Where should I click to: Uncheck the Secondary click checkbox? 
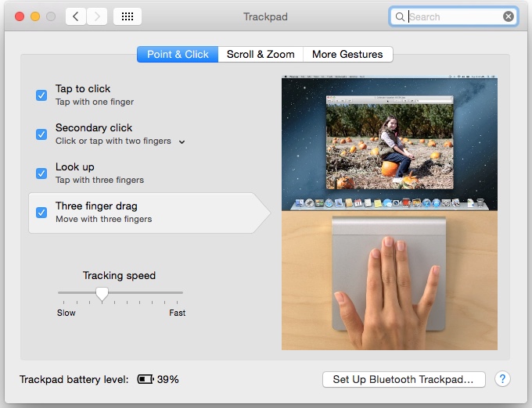(x=41, y=134)
